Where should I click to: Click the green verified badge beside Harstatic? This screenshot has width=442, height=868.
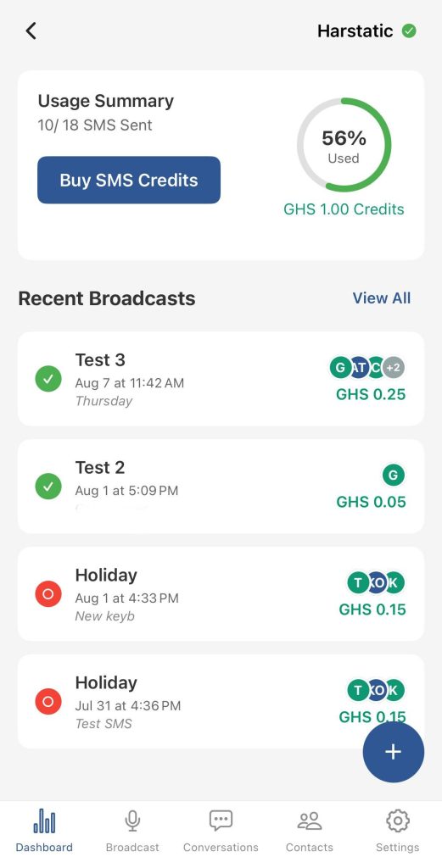point(409,31)
